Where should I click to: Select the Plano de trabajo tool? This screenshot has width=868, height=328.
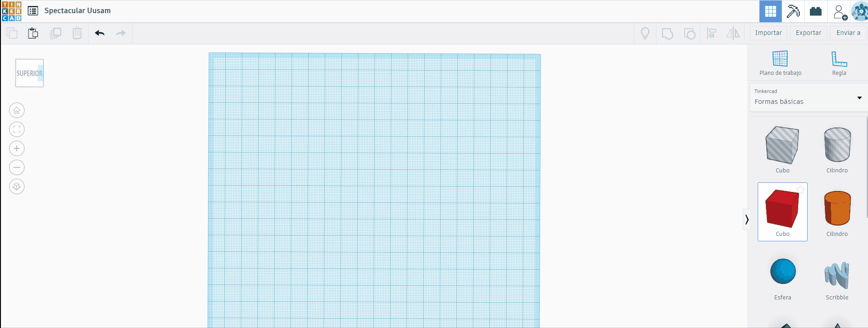coord(780,63)
